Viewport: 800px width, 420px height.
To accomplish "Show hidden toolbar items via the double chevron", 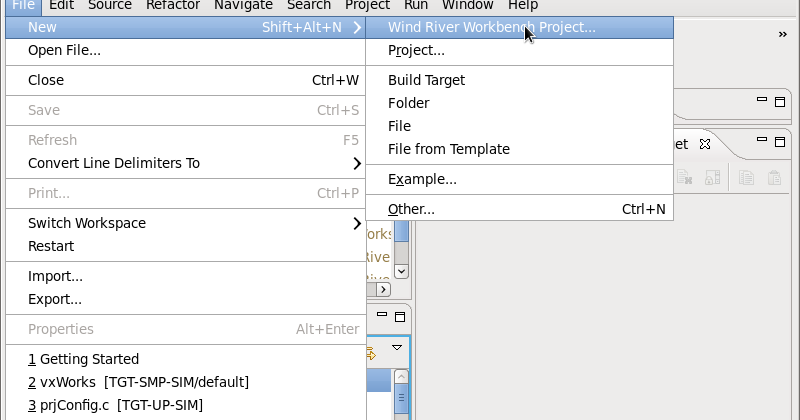I will coord(782,34).
